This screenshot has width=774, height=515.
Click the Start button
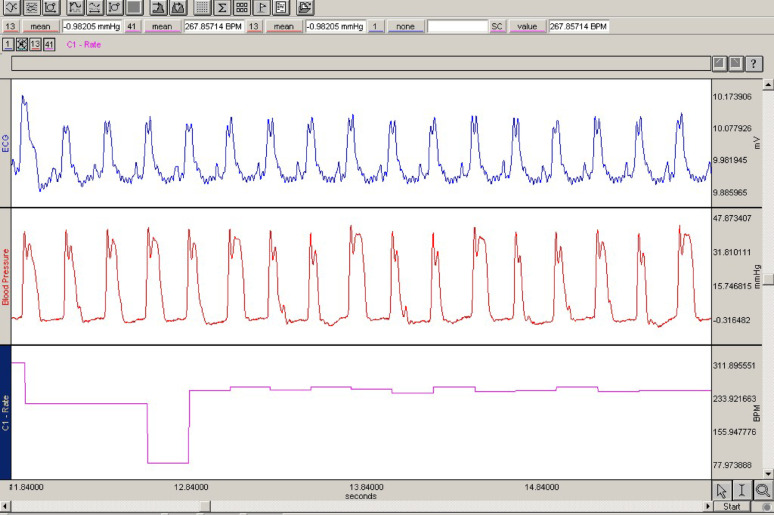click(731, 506)
